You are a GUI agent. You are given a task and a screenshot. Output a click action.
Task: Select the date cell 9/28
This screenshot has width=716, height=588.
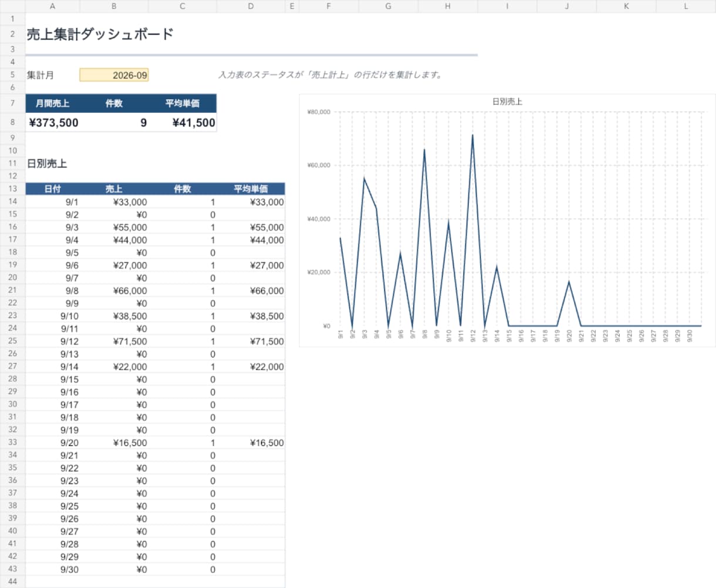53,544
